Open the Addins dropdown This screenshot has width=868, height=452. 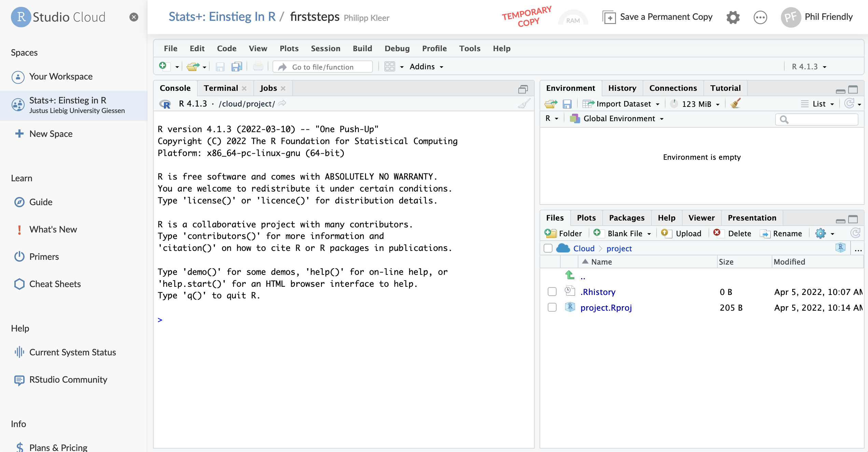(426, 67)
